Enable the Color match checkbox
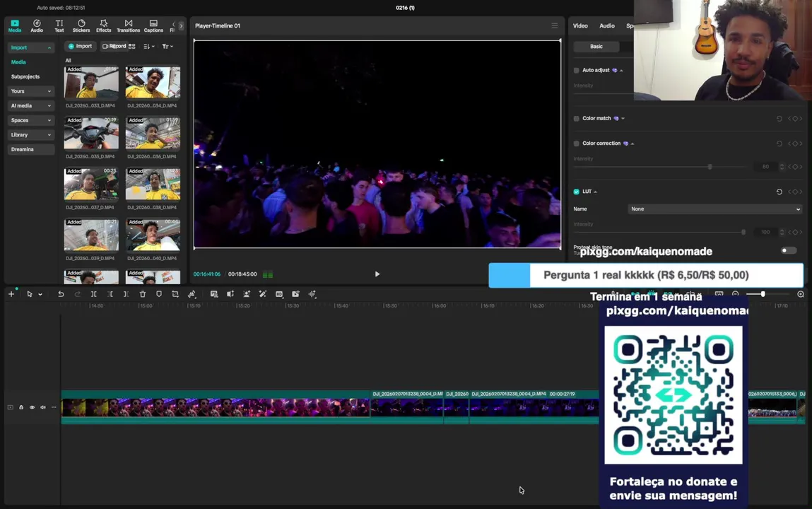Screen dimensions: 812x509 (577, 119)
